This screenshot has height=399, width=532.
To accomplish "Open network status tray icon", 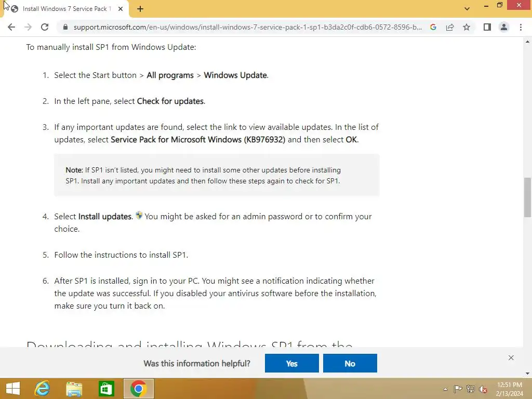I will [471, 389].
